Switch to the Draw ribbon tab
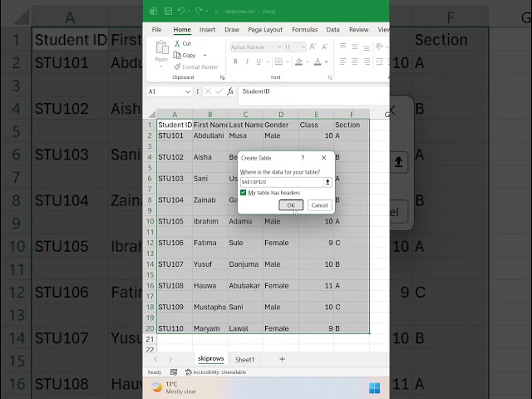The image size is (532, 399). click(232, 30)
